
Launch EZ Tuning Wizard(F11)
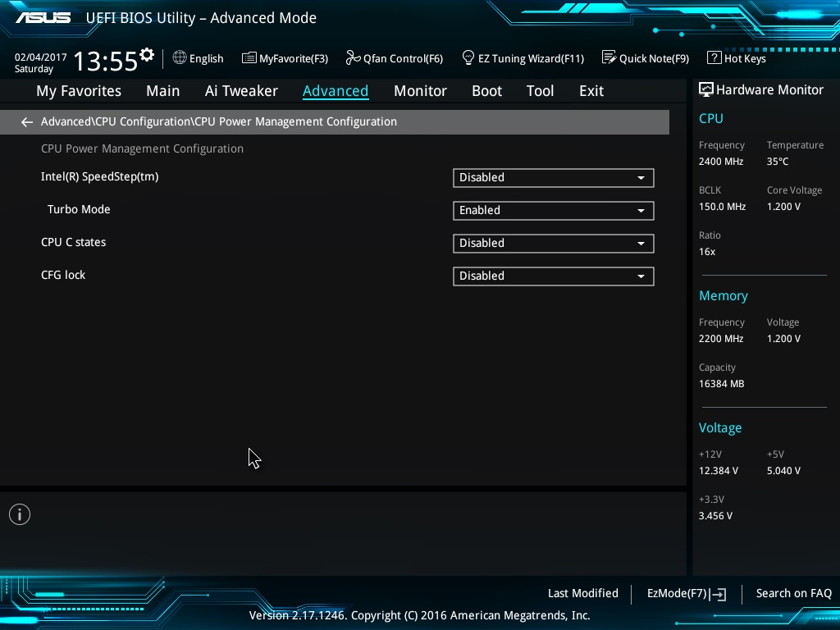point(523,58)
